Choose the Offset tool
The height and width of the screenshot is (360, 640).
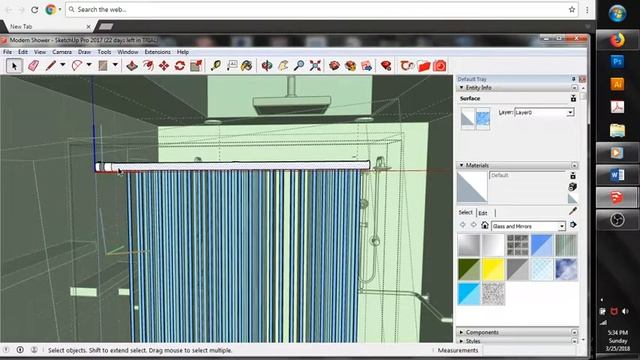(148, 66)
